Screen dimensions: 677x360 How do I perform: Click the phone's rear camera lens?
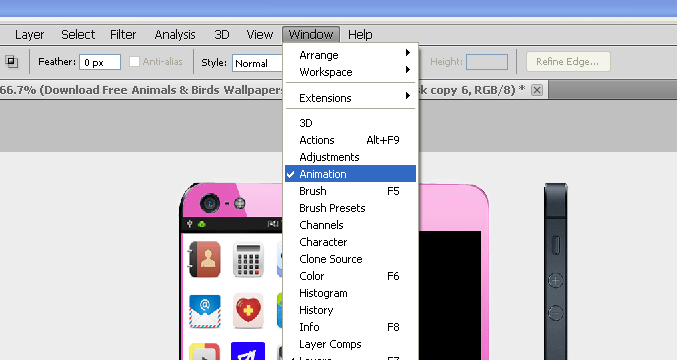point(210,203)
